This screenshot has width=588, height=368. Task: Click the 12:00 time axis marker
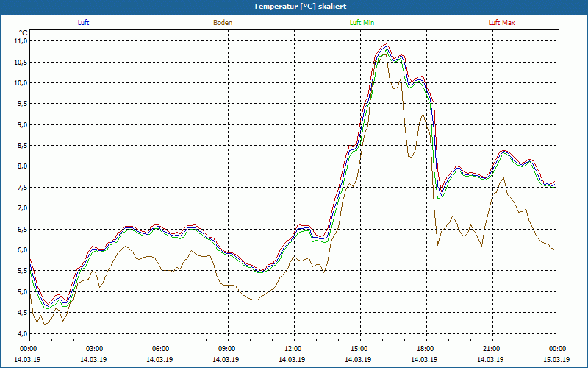[293, 349]
